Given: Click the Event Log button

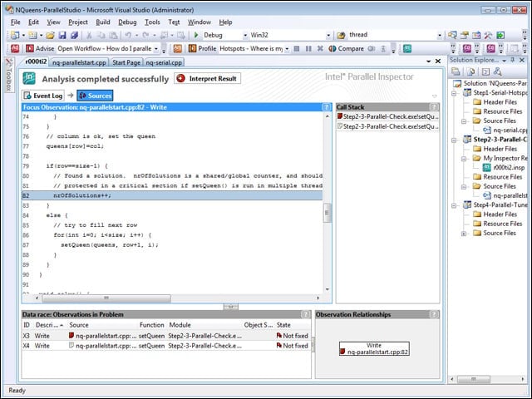Looking at the screenshot, I should (x=43, y=96).
